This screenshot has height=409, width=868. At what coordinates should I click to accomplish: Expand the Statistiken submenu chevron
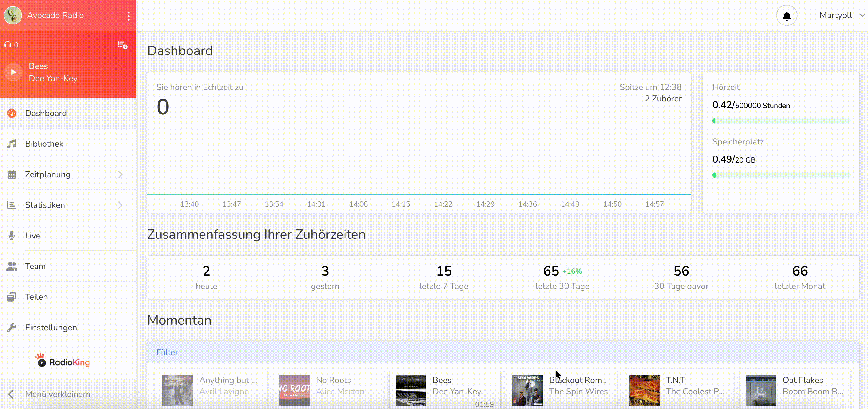120,205
